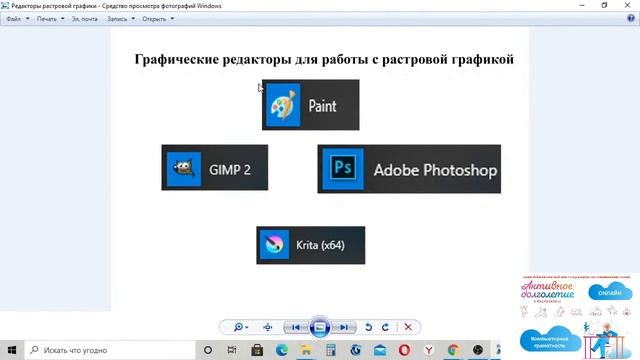
Task: Open Mail app from taskbar
Action: tap(380, 350)
